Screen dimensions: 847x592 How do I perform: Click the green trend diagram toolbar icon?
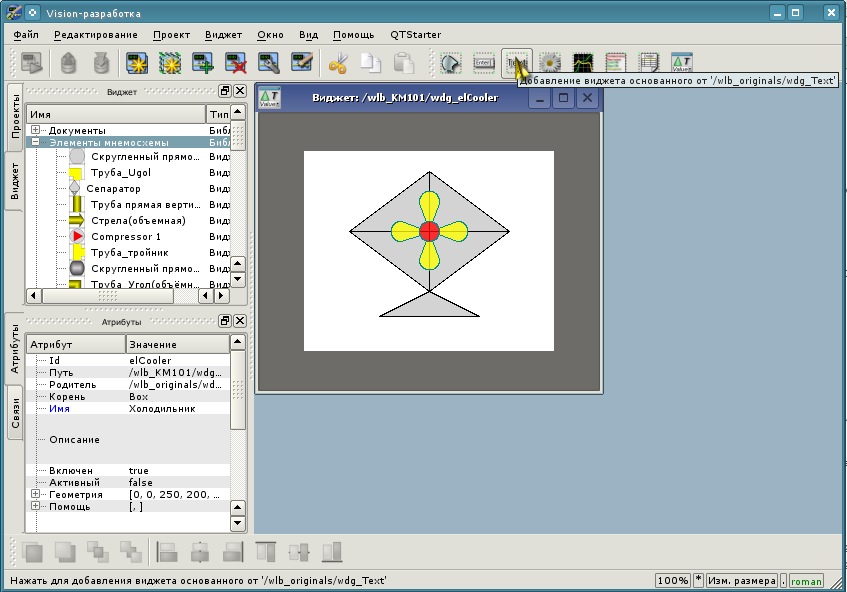(x=582, y=63)
